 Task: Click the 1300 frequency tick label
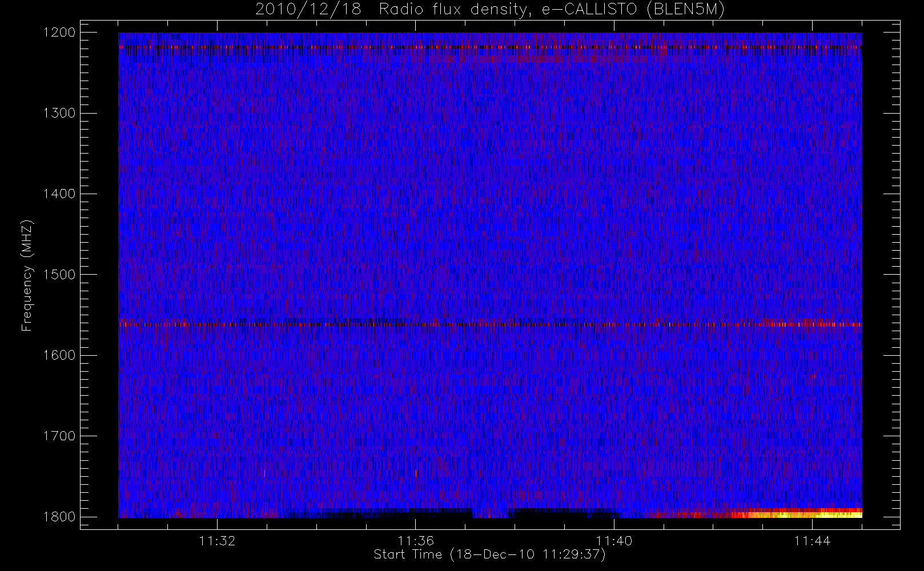(x=59, y=113)
